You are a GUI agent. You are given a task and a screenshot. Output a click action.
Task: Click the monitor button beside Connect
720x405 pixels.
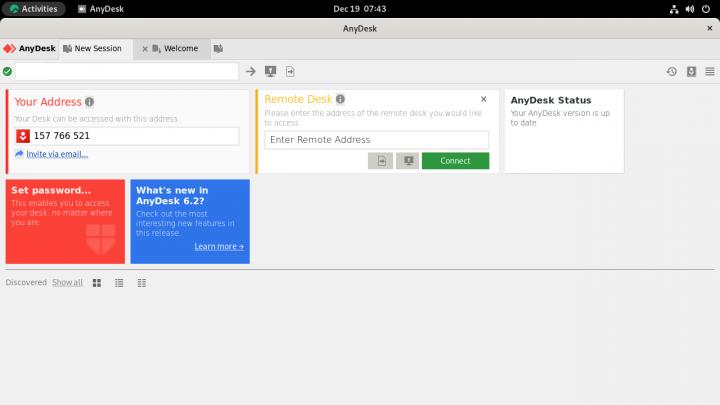point(407,161)
